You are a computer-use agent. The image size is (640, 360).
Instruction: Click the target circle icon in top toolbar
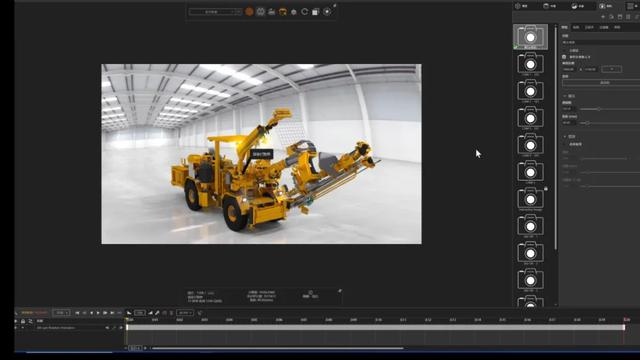(x=327, y=12)
